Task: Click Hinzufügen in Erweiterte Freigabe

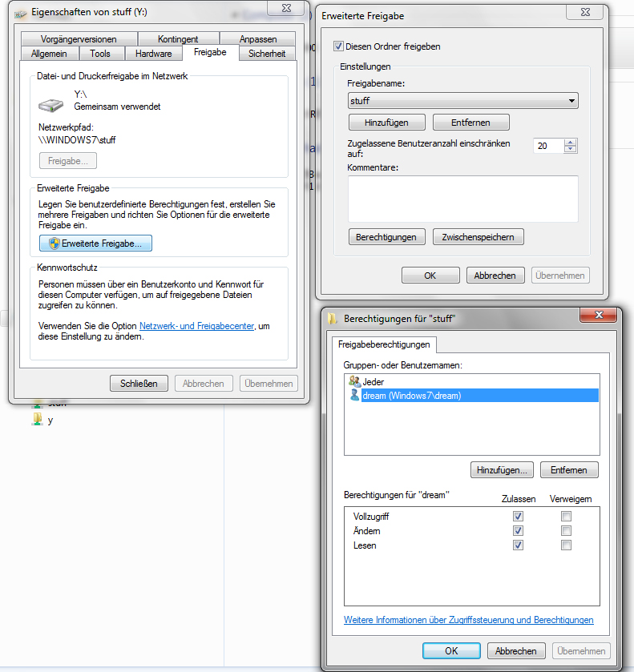Action: [x=387, y=123]
